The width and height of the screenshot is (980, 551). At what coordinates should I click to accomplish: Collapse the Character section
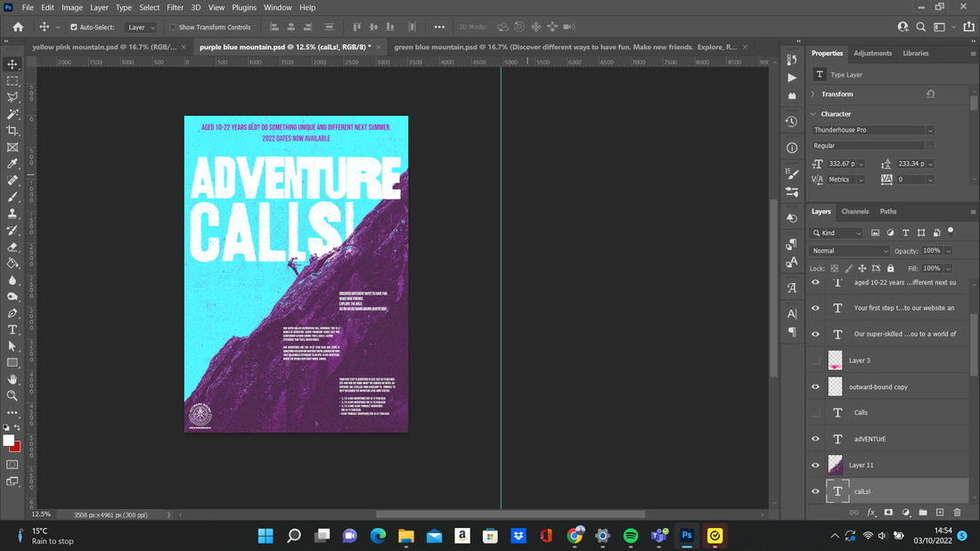click(x=813, y=114)
